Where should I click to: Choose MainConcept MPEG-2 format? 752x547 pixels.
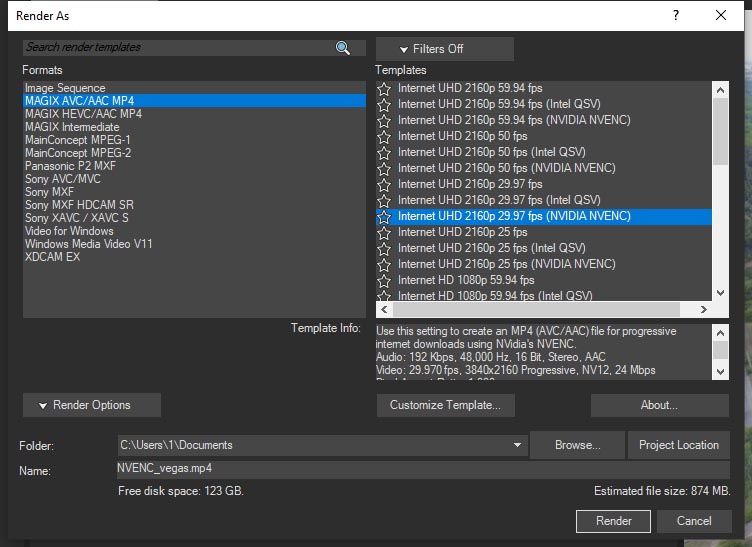coord(194,152)
